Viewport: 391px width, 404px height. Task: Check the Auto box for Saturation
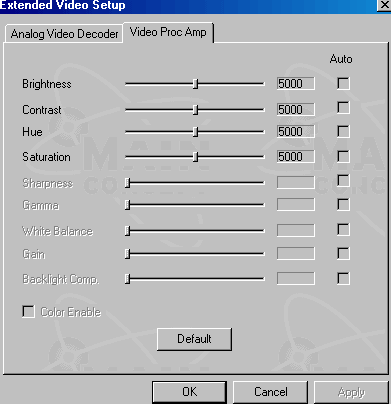343,156
